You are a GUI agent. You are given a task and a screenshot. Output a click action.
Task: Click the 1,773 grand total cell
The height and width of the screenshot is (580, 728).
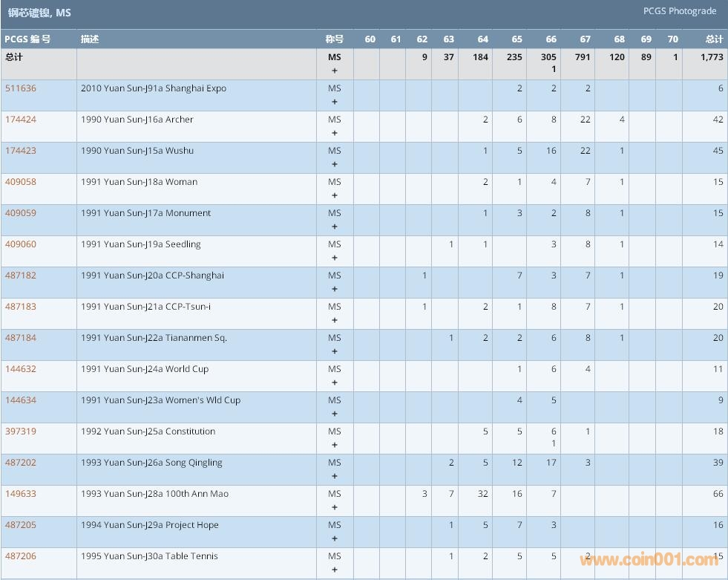coord(712,57)
